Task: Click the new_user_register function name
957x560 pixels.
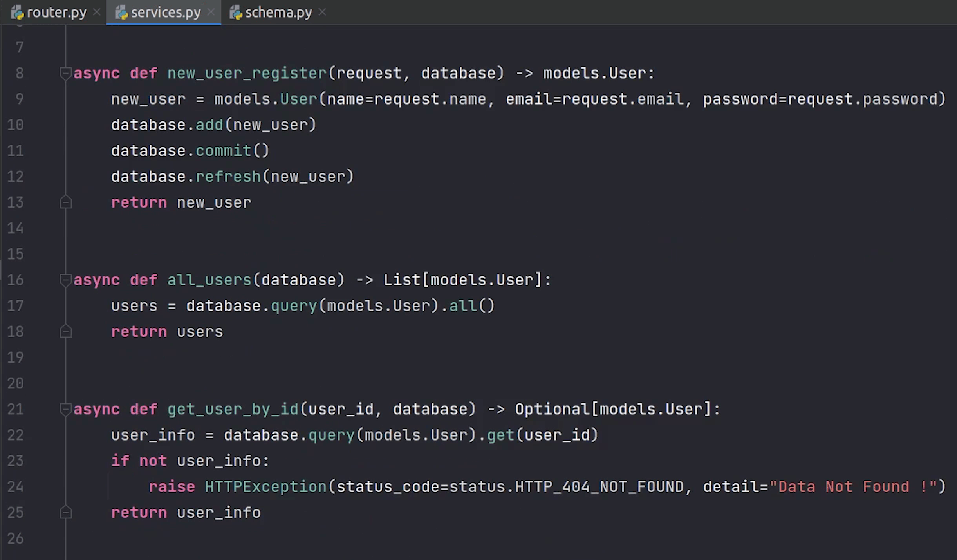Action: point(247,73)
